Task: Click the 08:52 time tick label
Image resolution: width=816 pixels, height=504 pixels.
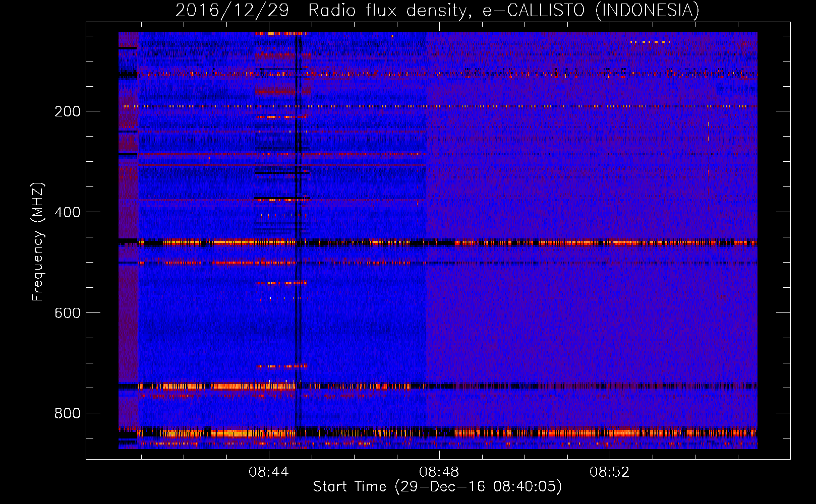Action: tap(610, 472)
